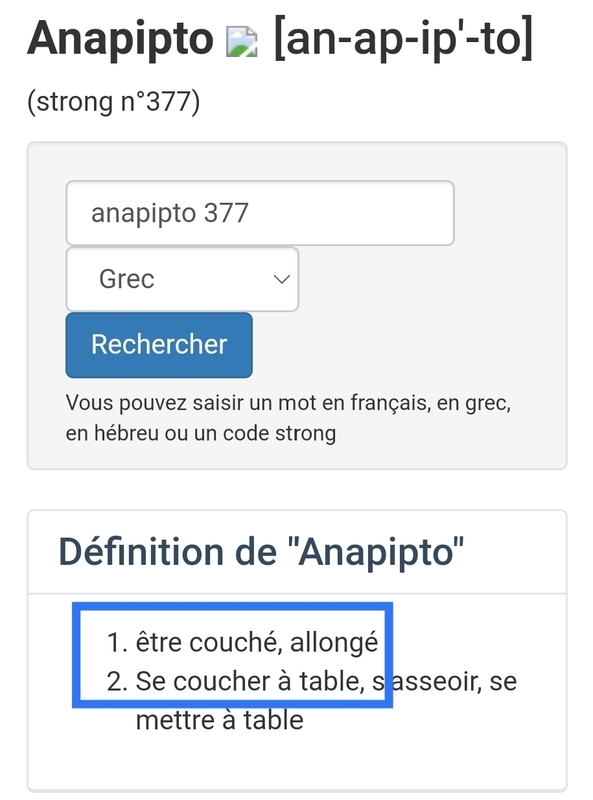
Task: Click the word 'allongé' in definition one
Action: coord(334,643)
